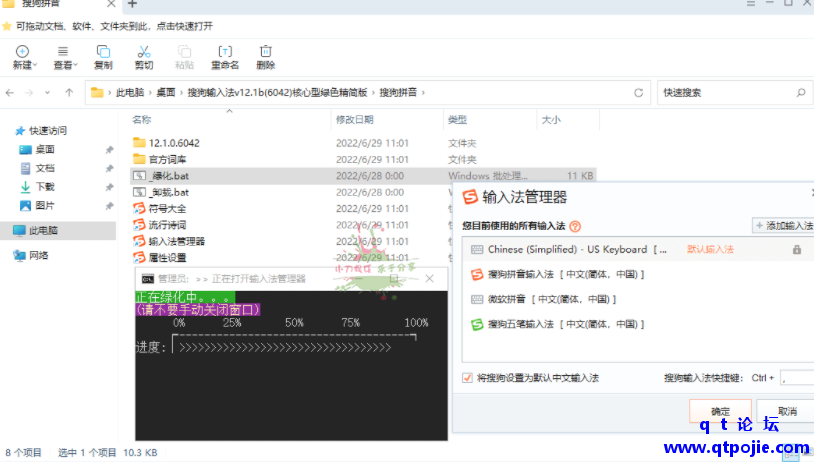Close the 搜狗拼音 explorer tab
814x462 pixels.
(111, 4)
